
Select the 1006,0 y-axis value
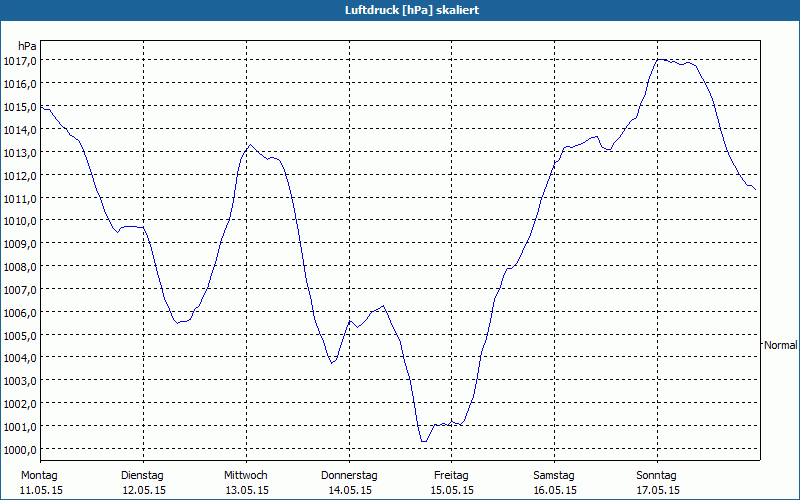point(20,313)
